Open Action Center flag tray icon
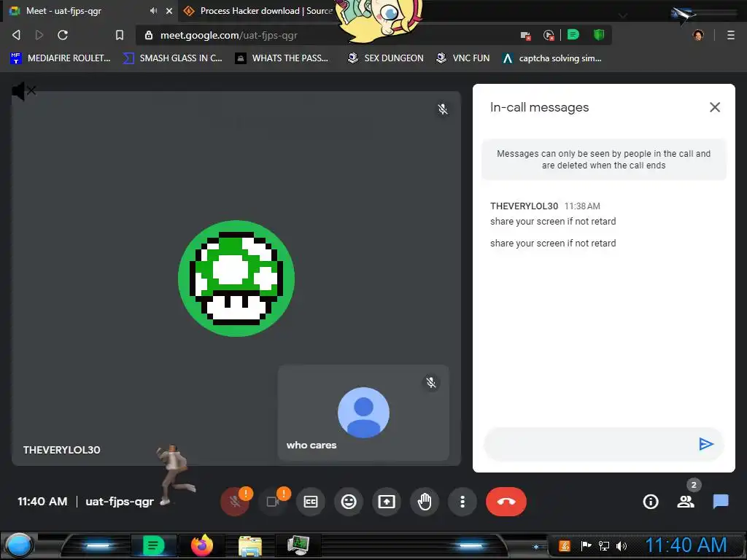Viewport: 747px width, 560px height. [586, 545]
